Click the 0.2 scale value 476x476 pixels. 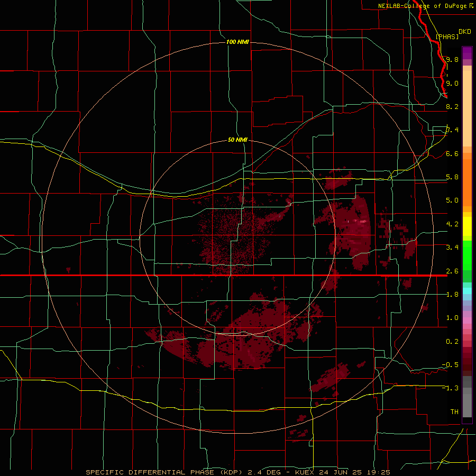coord(452,342)
